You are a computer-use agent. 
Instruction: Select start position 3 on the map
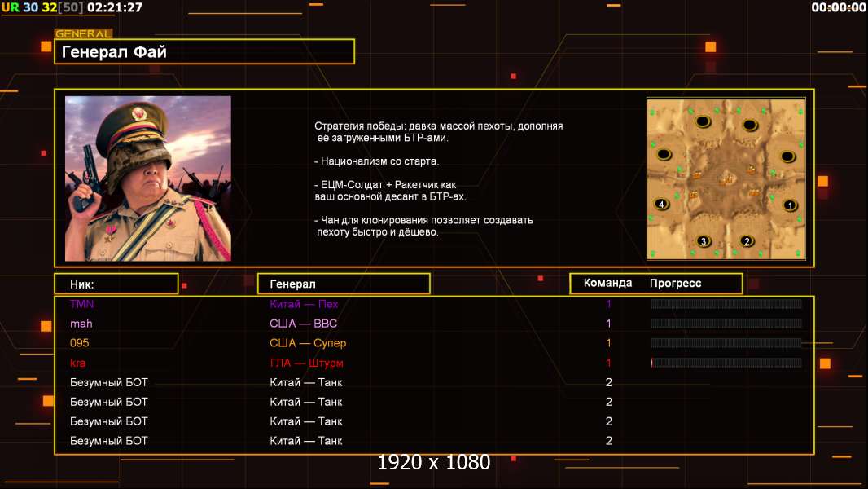click(x=704, y=241)
